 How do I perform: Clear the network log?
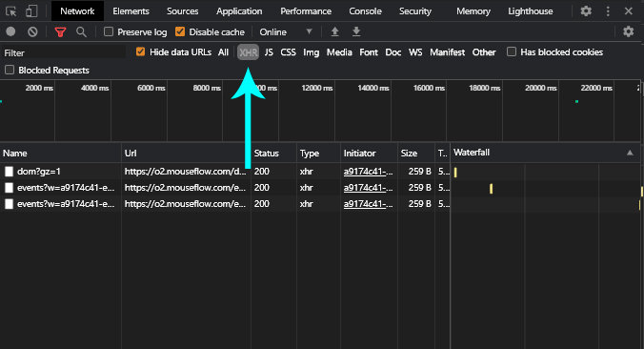(x=32, y=31)
